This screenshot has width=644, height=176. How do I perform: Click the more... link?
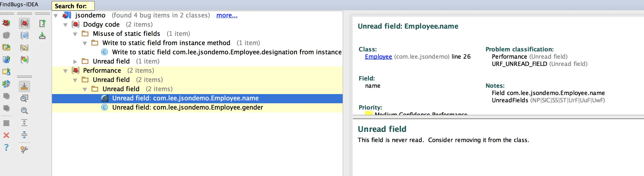227,16
